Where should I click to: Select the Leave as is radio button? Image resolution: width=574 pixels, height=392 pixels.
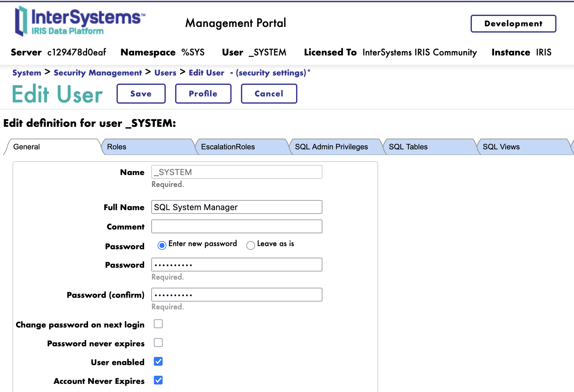pyautogui.click(x=250, y=245)
